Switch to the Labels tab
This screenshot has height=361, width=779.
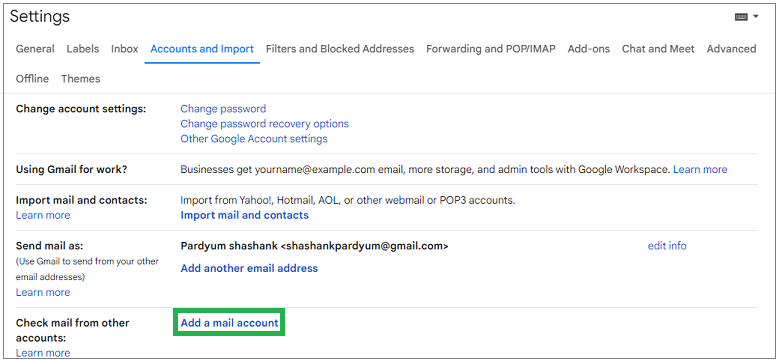pos(82,49)
